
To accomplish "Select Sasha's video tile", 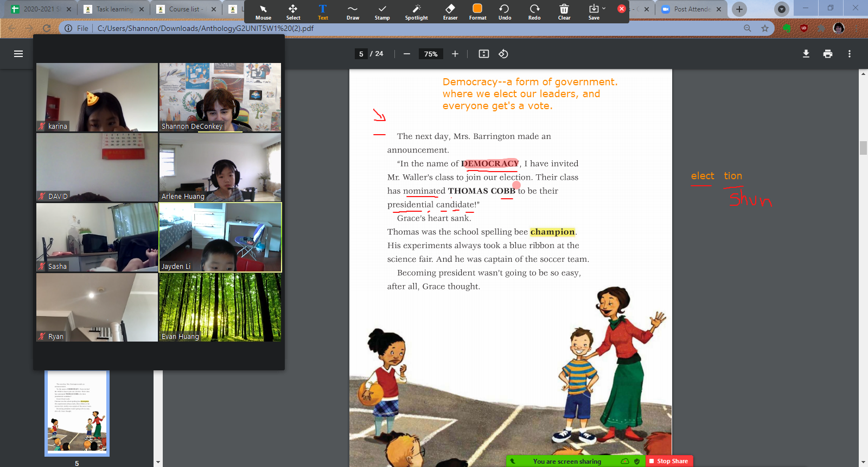I will [97, 237].
